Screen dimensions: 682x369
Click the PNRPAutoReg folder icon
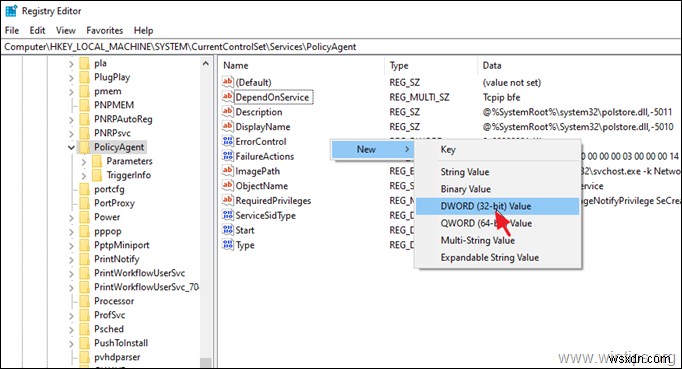point(85,119)
